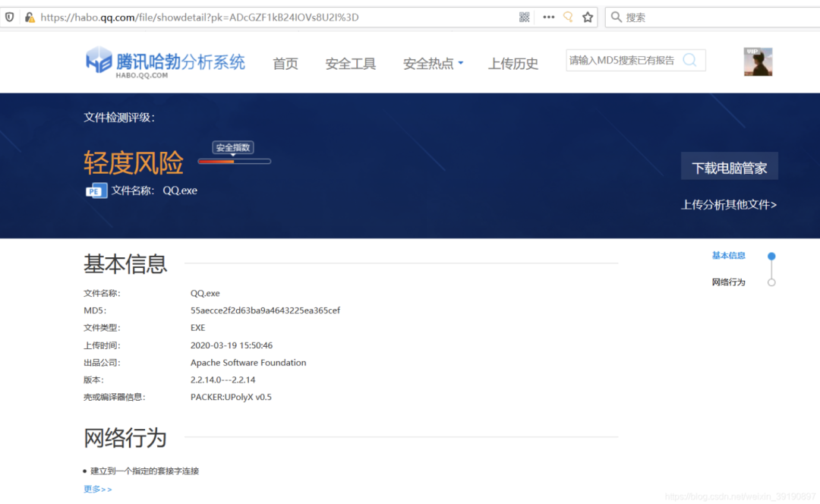820x504 pixels.
Task: Click the upload time 2020-03-19 15:50:46
Action: (x=231, y=345)
